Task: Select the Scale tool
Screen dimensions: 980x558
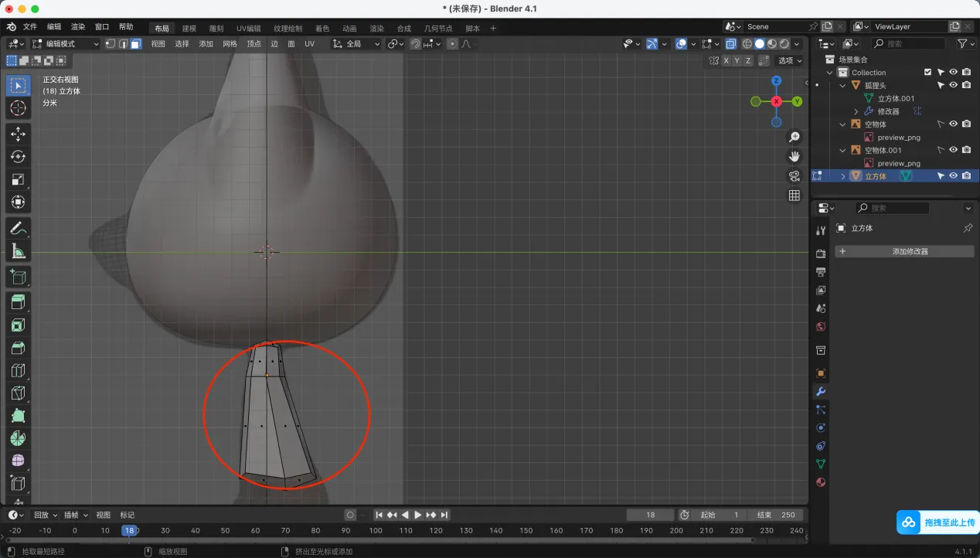Action: (x=18, y=180)
